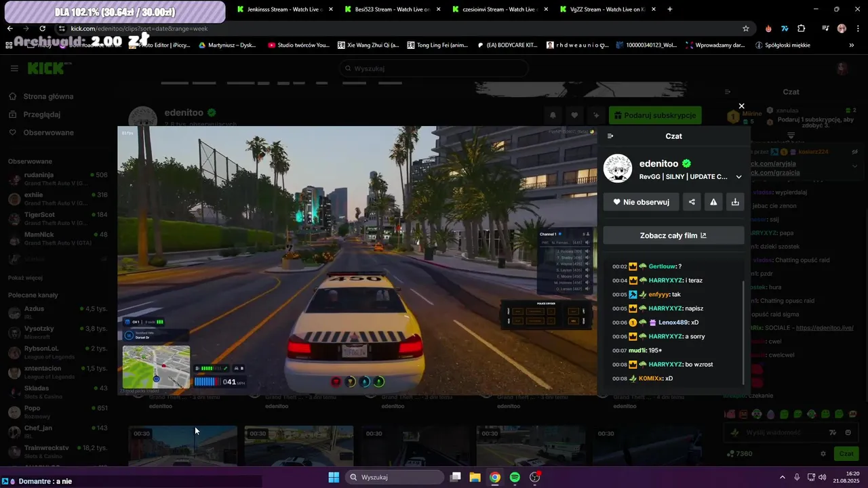Show hidden system tray icons
The image size is (868, 488).
[x=783, y=477]
